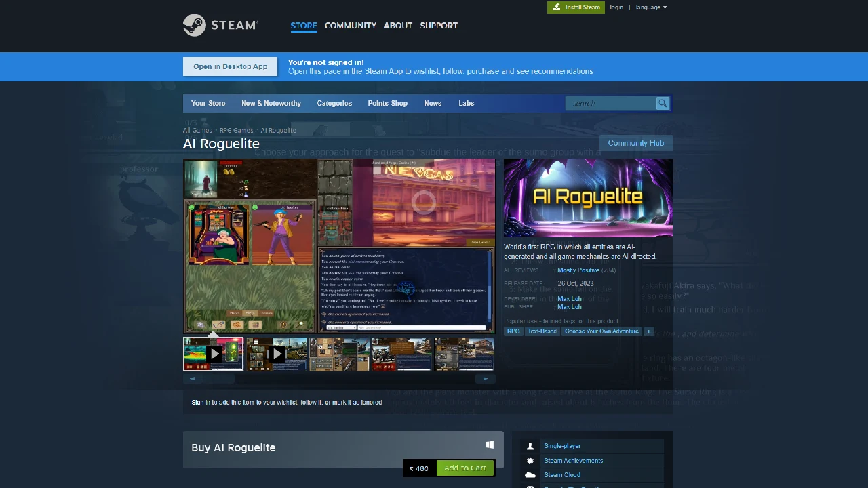Open the Mostly Positive reviews link
The height and width of the screenshot is (488, 868).
pos(578,270)
